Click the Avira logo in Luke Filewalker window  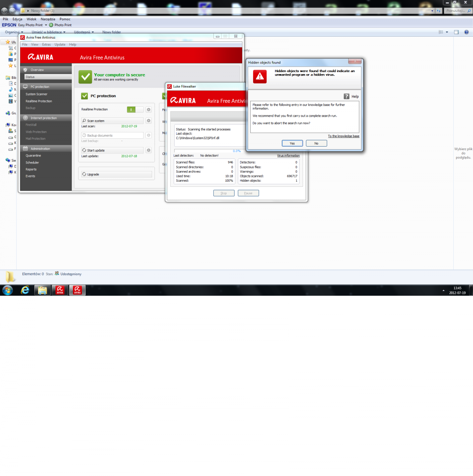[183, 100]
